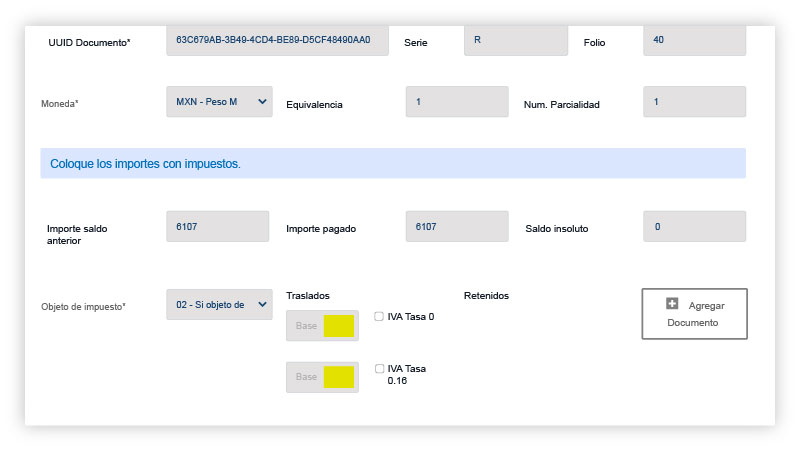The width and height of the screenshot is (800, 453).
Task: Click the Importe pagado field
Action: (457, 226)
